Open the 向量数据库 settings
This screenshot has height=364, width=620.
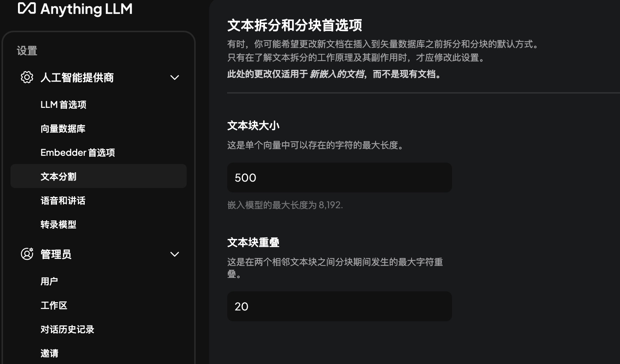[63, 128]
